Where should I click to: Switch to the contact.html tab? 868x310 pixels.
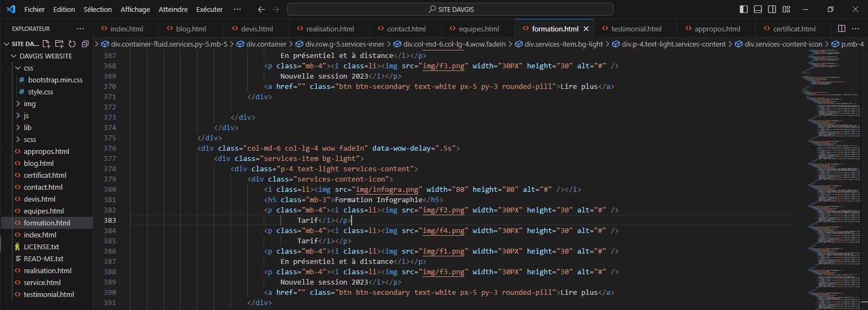click(406, 29)
